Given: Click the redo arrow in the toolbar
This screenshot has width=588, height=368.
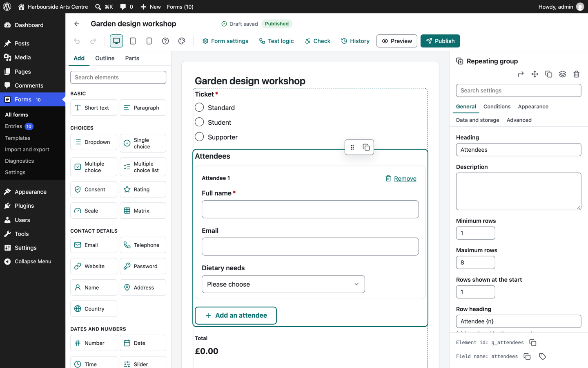Looking at the screenshot, I should coord(93,41).
